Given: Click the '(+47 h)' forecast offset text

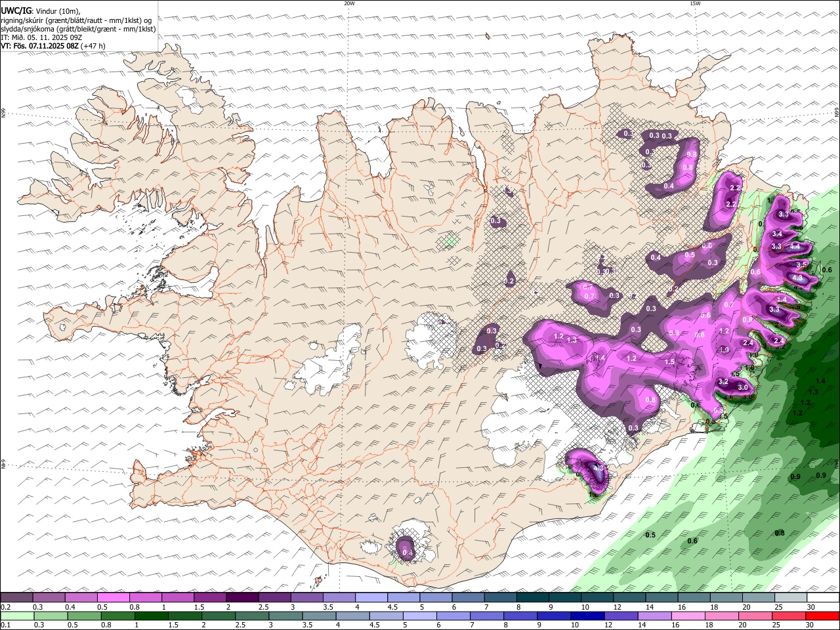Looking at the screenshot, I should click(93, 46).
